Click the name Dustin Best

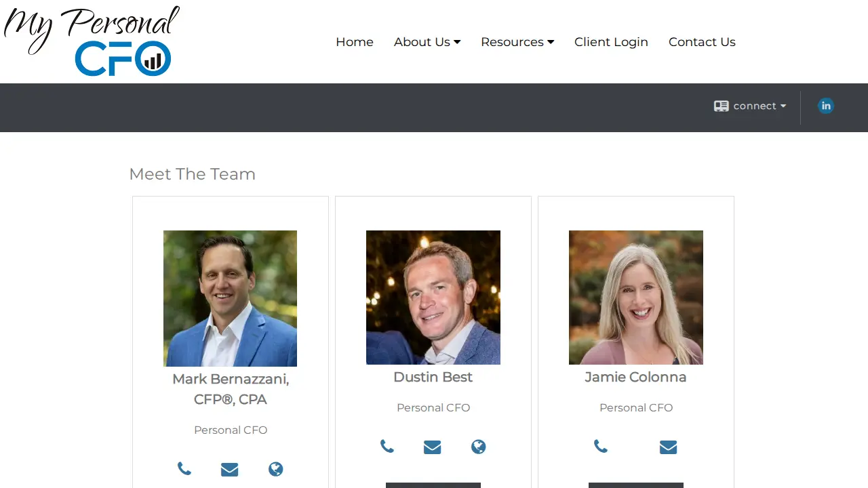pos(433,377)
